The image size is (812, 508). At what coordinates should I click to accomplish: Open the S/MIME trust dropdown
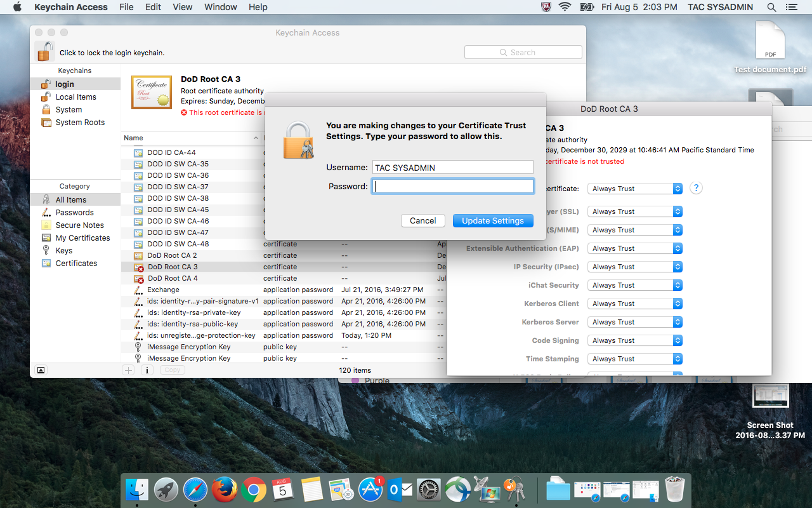pos(634,230)
